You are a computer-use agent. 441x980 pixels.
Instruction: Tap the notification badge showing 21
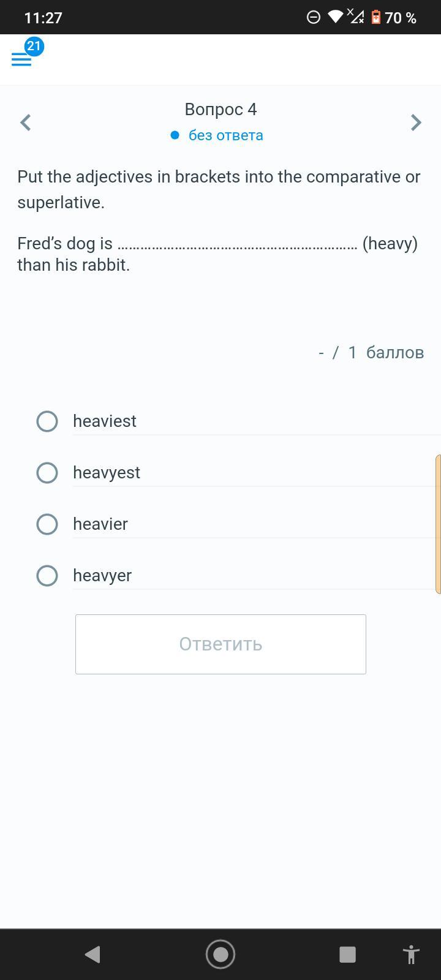(x=34, y=46)
